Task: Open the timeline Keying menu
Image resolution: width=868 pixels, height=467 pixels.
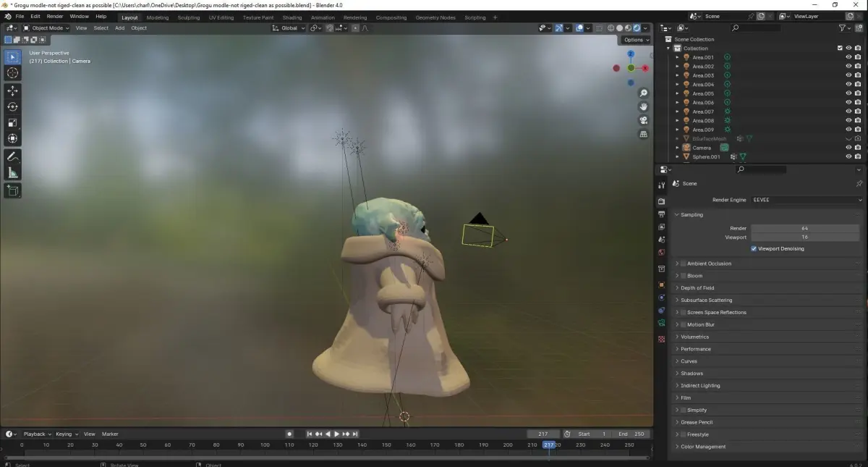Action: pyautogui.click(x=66, y=434)
